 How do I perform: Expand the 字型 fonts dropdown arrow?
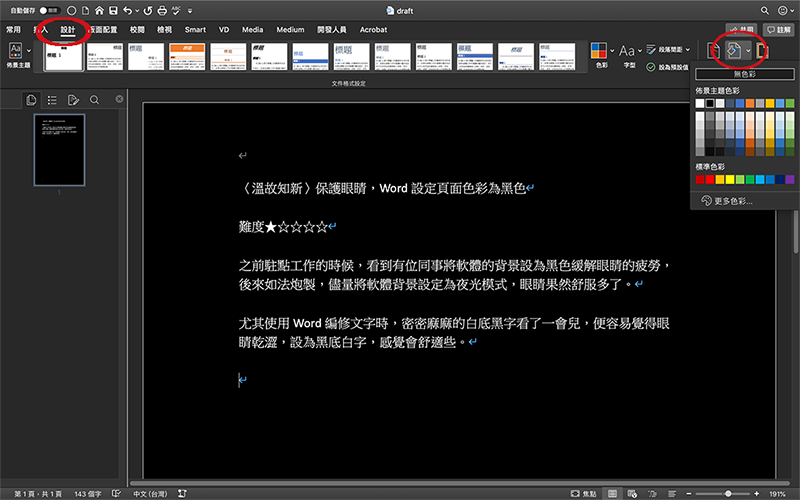640,51
